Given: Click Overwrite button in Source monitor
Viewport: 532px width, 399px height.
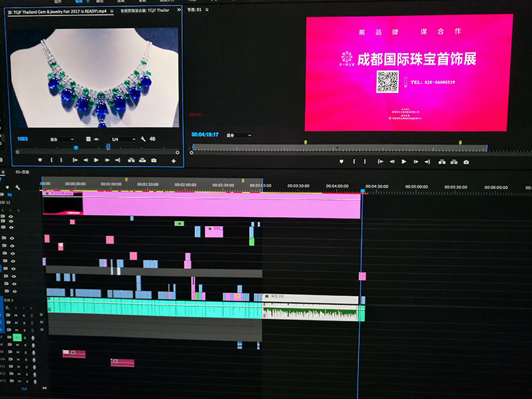Looking at the screenshot, I should [x=143, y=160].
